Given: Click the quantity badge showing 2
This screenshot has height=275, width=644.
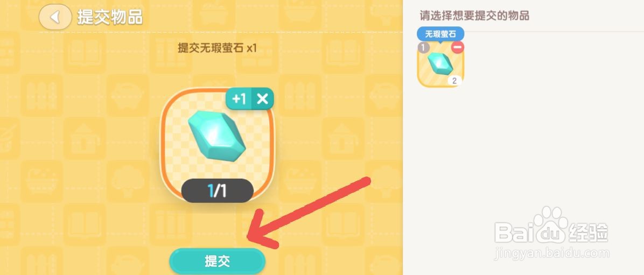Looking at the screenshot, I should click(x=454, y=81).
